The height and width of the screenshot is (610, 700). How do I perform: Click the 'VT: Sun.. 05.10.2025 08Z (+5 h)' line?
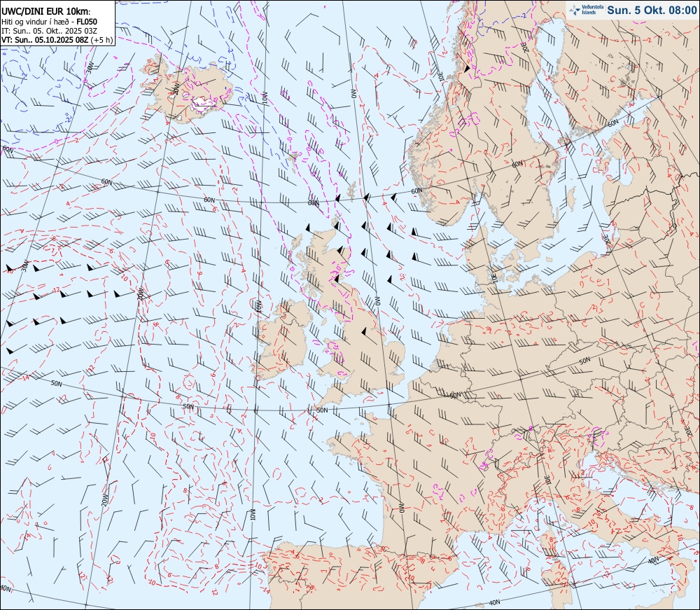[x=57, y=40]
